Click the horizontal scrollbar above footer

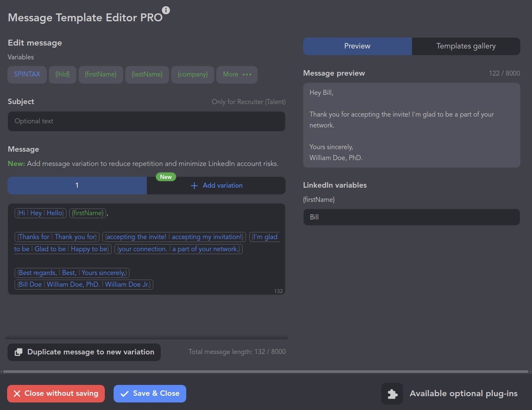pos(266,371)
